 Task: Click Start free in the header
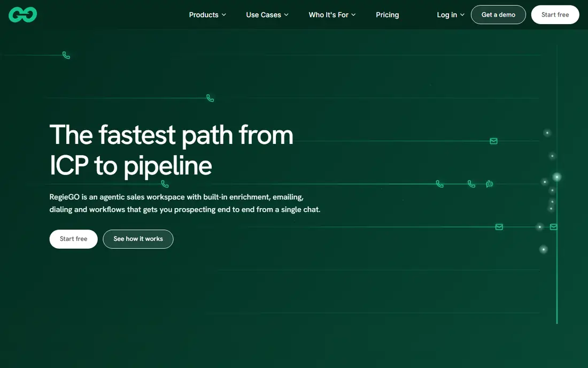click(x=555, y=14)
